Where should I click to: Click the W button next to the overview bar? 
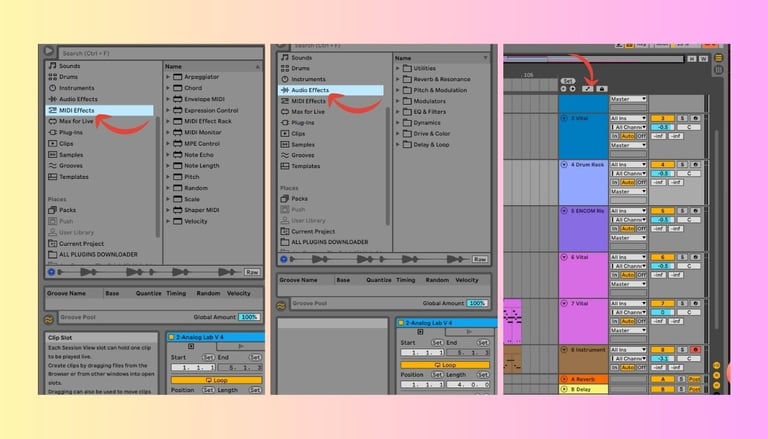tap(703, 59)
